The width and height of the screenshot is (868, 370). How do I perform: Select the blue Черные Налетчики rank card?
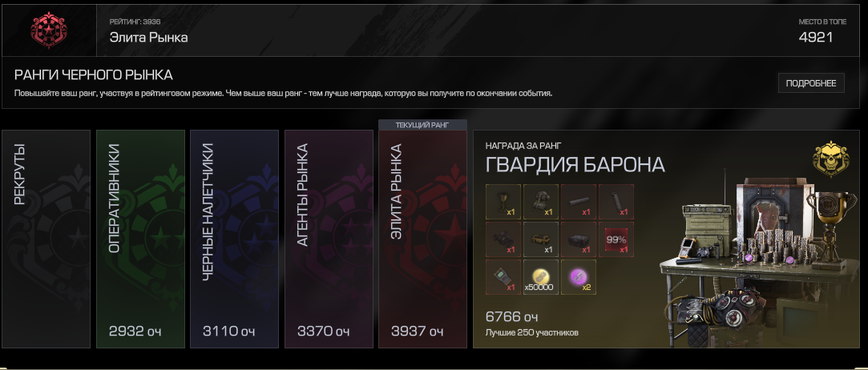pos(235,239)
